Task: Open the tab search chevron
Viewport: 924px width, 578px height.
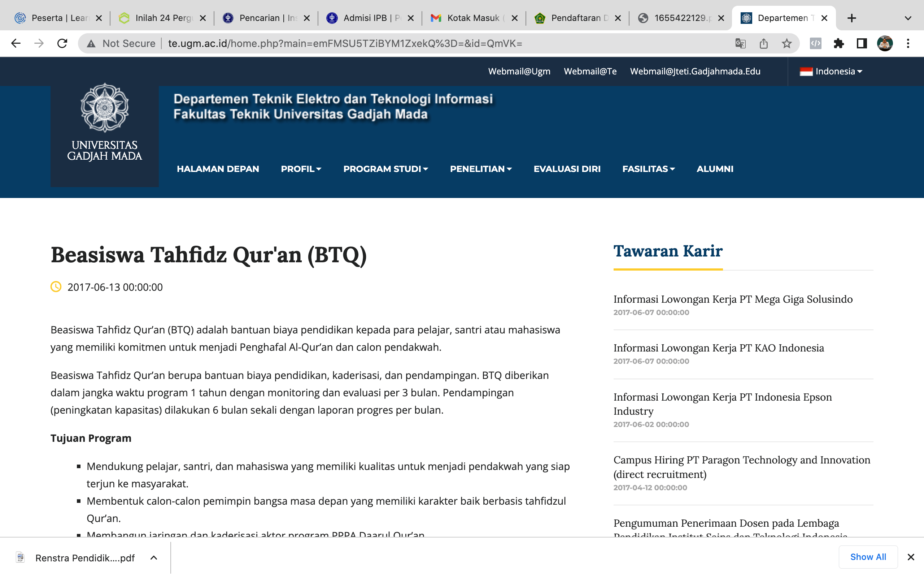Action: (x=908, y=18)
